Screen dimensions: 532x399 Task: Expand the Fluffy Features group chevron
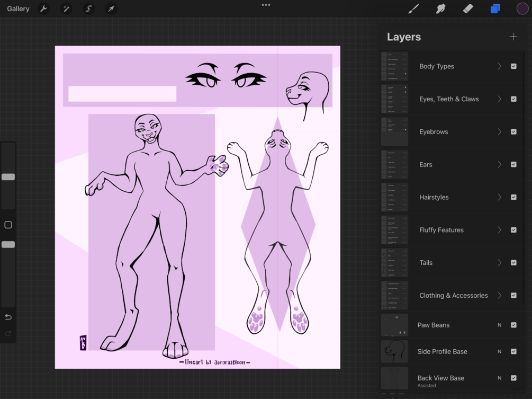pos(499,230)
